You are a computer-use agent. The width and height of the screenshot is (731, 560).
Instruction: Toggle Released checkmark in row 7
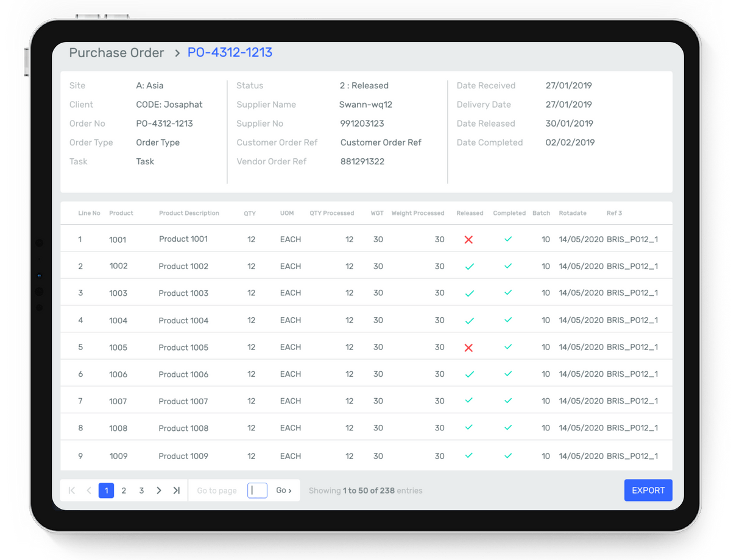tap(468, 401)
